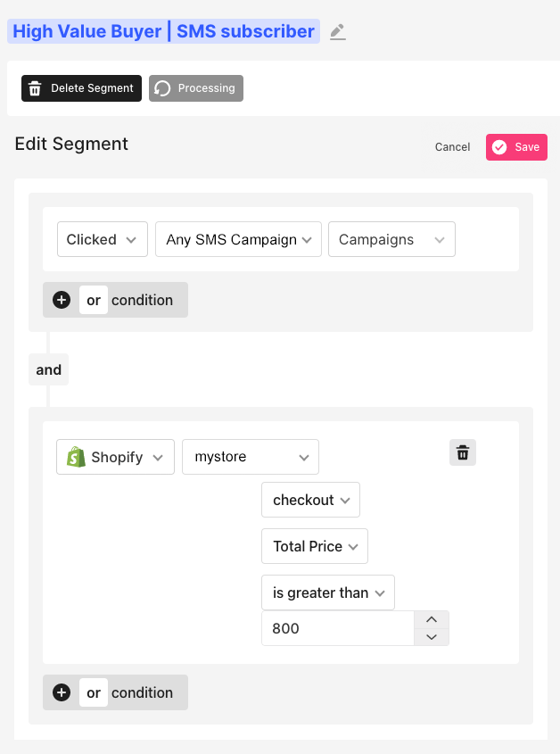Click the trash icon in the Shopify condition

(x=463, y=453)
